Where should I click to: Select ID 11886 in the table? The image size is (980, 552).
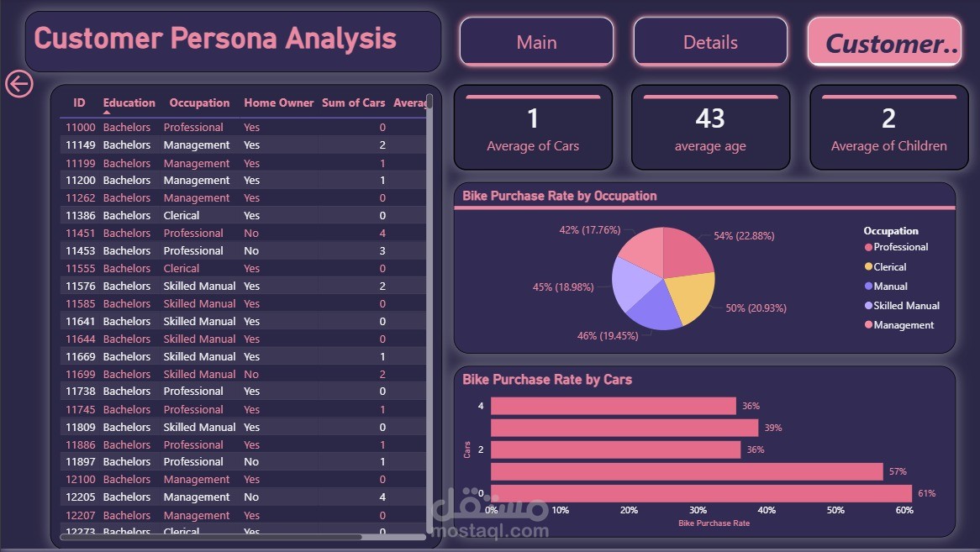[x=81, y=444]
